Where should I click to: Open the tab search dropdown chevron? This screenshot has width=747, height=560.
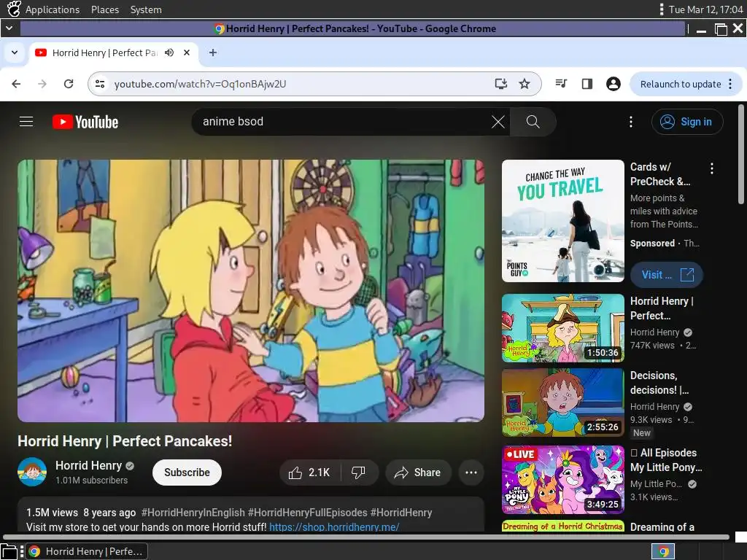click(x=15, y=52)
